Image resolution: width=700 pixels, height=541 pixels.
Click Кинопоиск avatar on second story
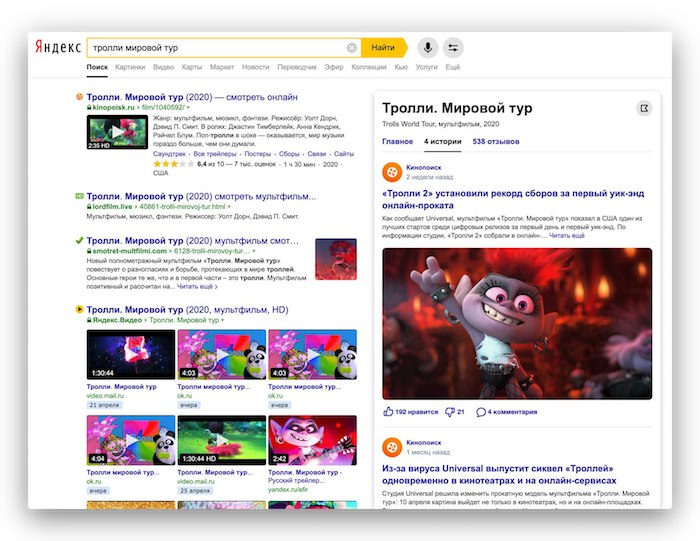coord(392,447)
